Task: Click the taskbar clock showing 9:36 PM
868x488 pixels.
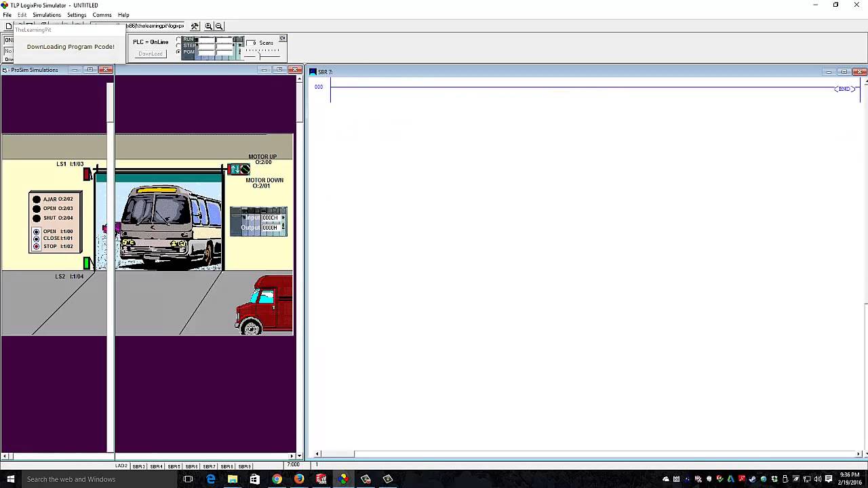Action: pyautogui.click(x=850, y=479)
